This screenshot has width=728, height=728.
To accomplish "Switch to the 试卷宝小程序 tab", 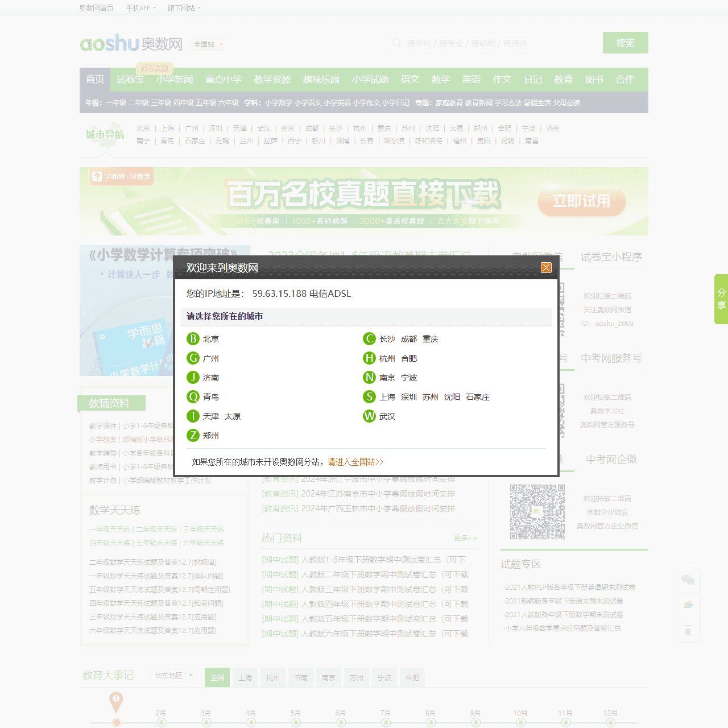I will tap(611, 257).
